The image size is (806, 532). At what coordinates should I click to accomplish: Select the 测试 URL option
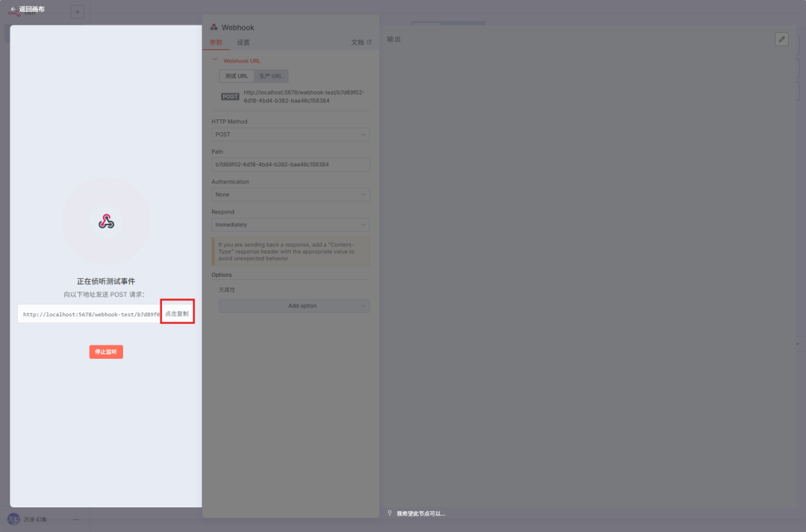(x=237, y=76)
